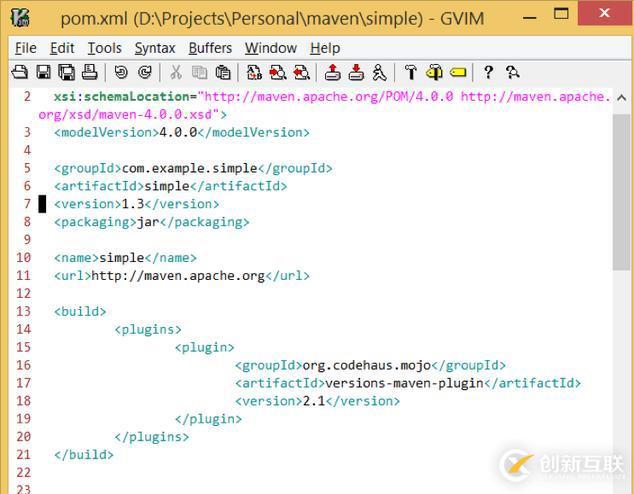Click the Save current file icon
634x494 pixels.
tap(43, 72)
